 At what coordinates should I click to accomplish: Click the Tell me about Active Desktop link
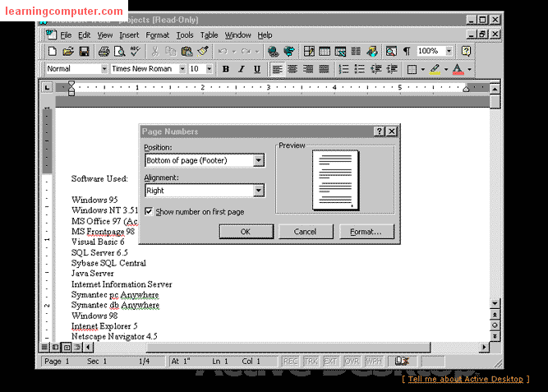point(466,379)
